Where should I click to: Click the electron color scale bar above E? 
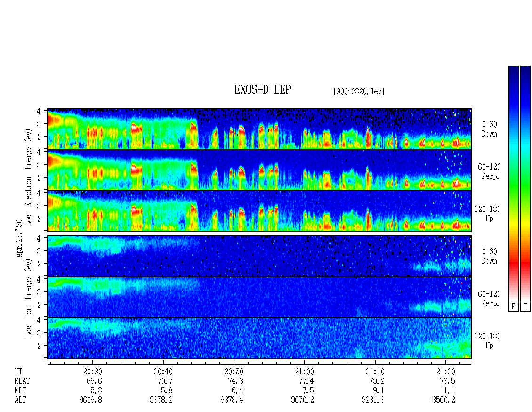(x=513, y=184)
